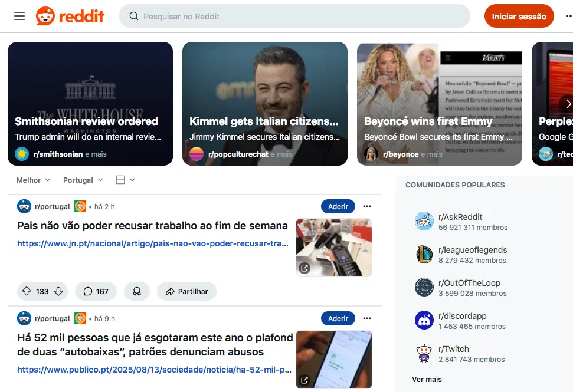The width and height of the screenshot is (573, 392).
Task: Open options menu for the first post
Action: click(367, 206)
